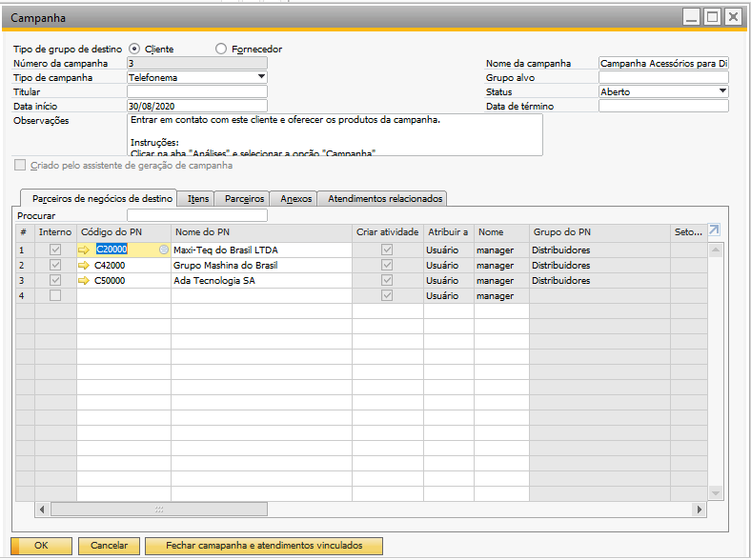Click Nome do PN column header

261,232
